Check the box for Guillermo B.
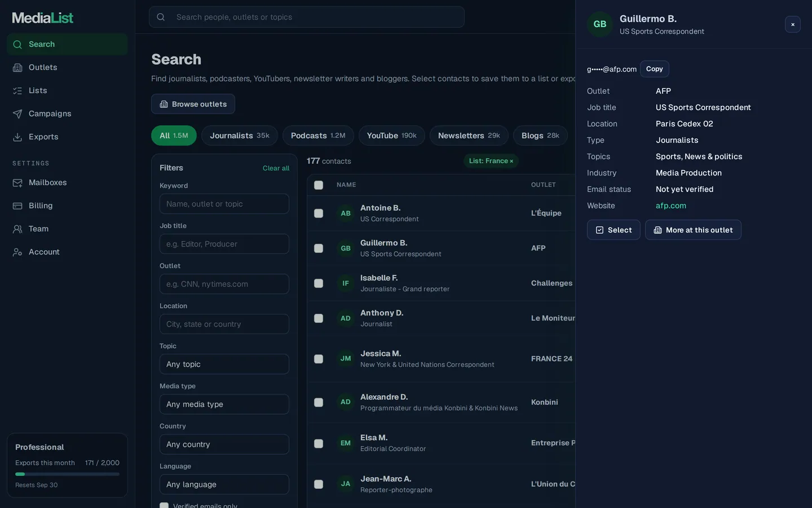The image size is (812, 508). point(319,248)
